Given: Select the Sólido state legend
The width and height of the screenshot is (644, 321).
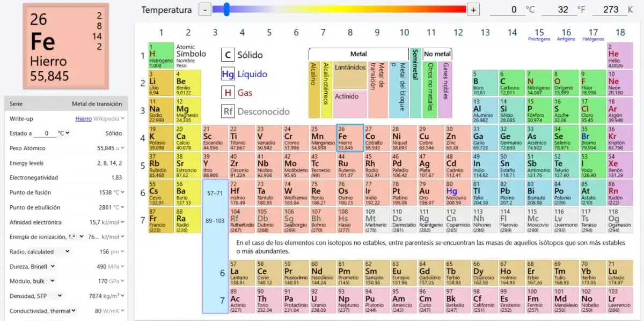Looking at the screenshot, I should click(x=242, y=55).
